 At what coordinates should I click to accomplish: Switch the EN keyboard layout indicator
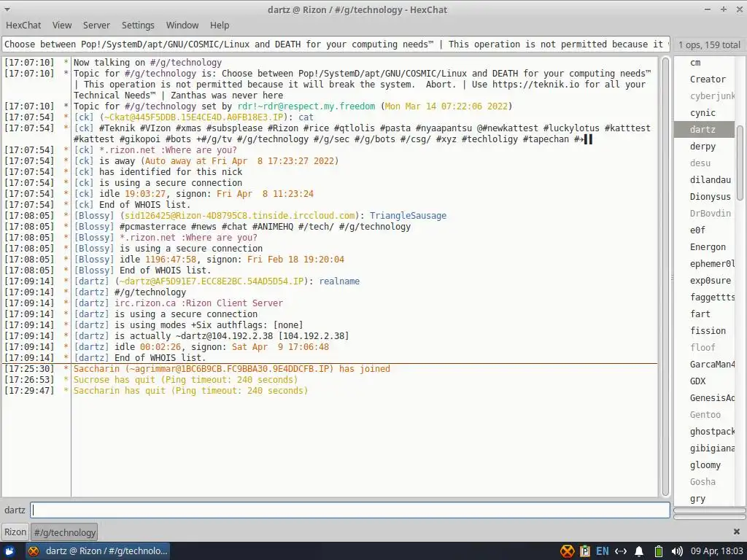(x=602, y=551)
